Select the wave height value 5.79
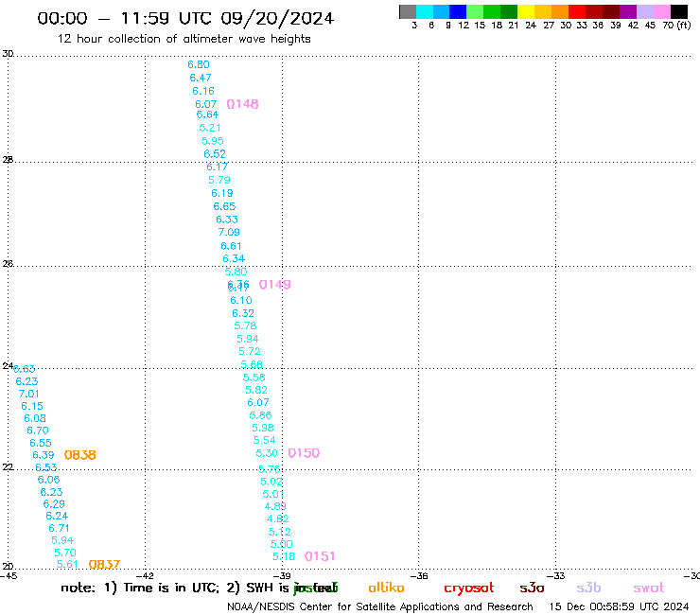This screenshot has height=615, width=700. tap(219, 180)
